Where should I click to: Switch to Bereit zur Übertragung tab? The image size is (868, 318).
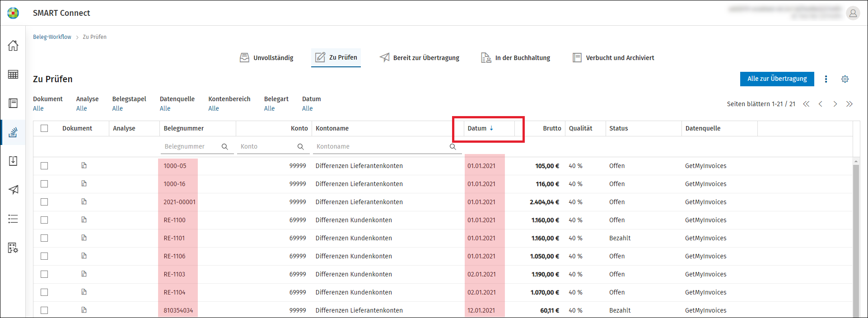point(420,58)
